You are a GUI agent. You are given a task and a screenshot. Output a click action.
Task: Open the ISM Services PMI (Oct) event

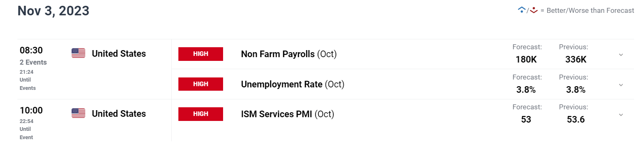click(x=287, y=114)
